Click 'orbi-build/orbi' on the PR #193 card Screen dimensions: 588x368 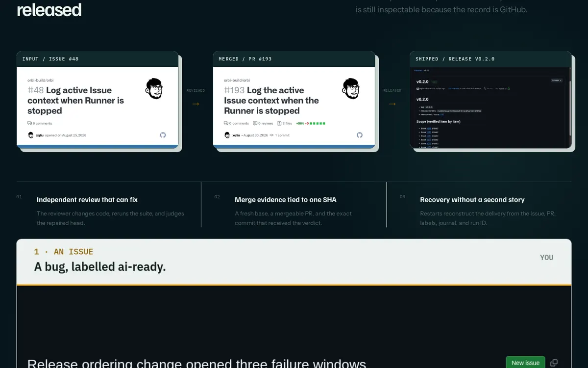[x=237, y=80]
